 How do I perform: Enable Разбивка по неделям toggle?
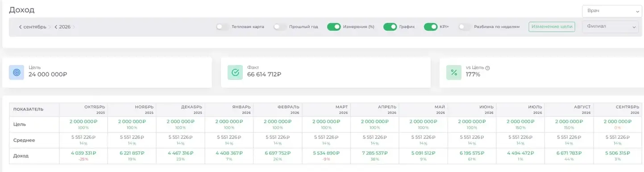click(x=465, y=27)
